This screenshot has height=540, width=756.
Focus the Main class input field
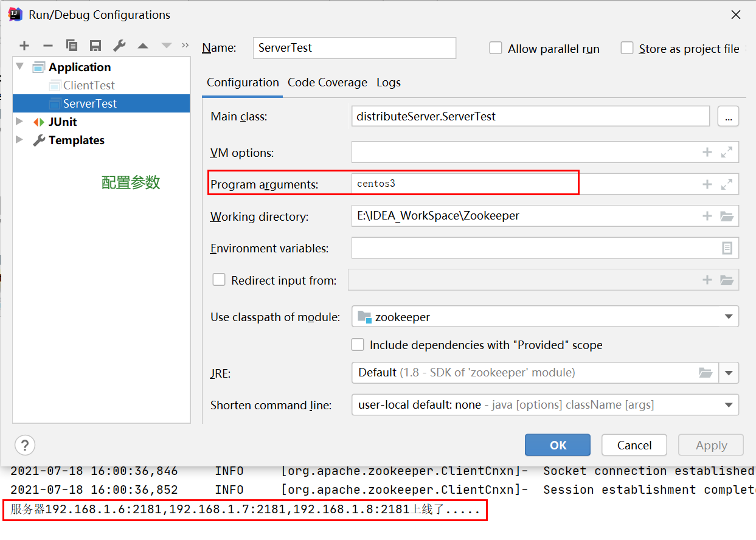[530, 116]
